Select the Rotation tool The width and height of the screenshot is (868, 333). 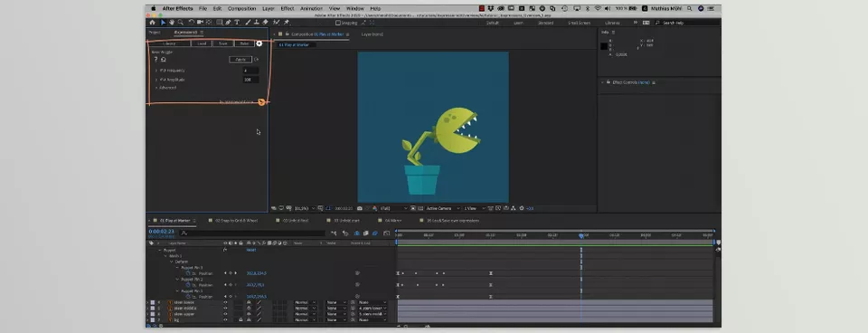point(192,22)
